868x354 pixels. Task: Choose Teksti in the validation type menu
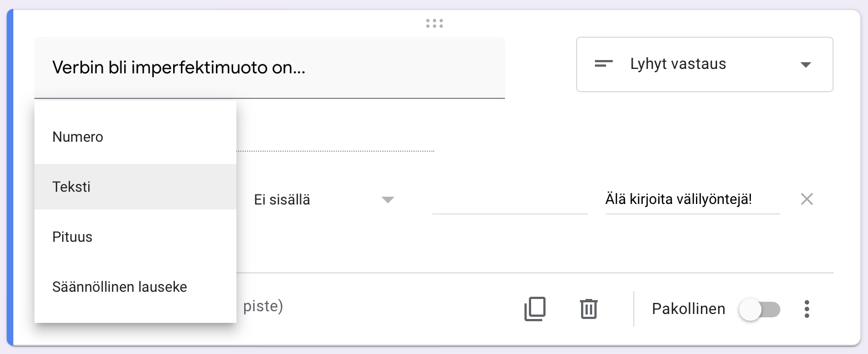point(72,187)
